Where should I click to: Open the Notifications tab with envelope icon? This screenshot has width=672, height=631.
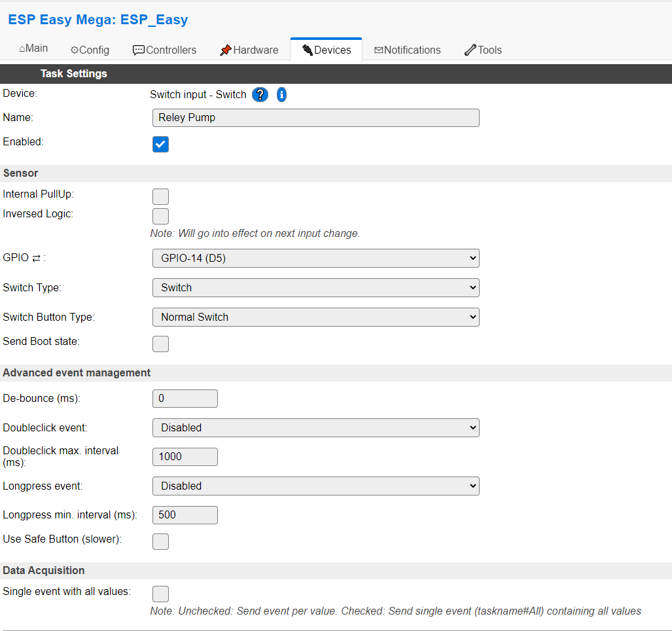[x=407, y=50]
